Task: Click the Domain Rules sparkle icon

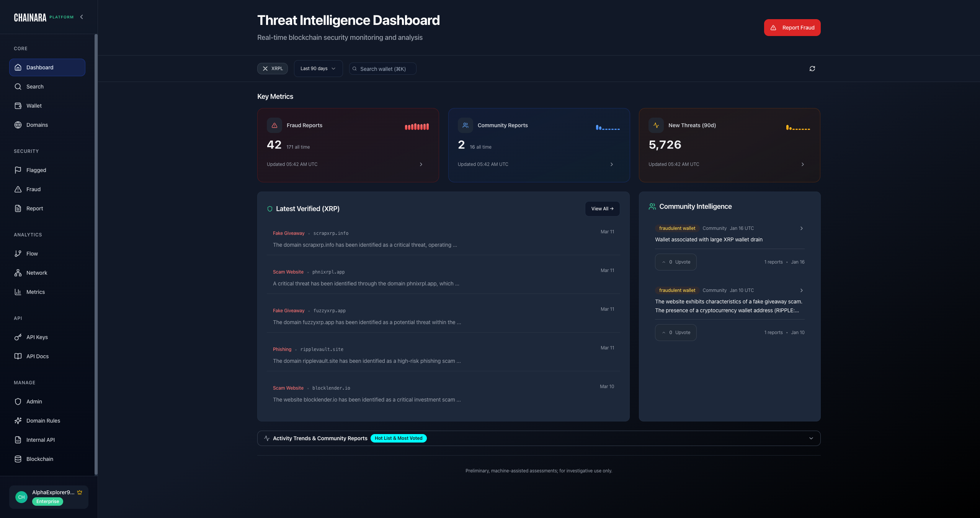Action: 18,421
